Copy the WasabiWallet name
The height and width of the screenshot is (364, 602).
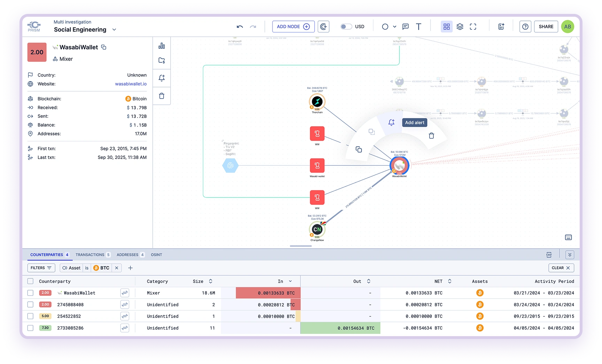(x=103, y=47)
